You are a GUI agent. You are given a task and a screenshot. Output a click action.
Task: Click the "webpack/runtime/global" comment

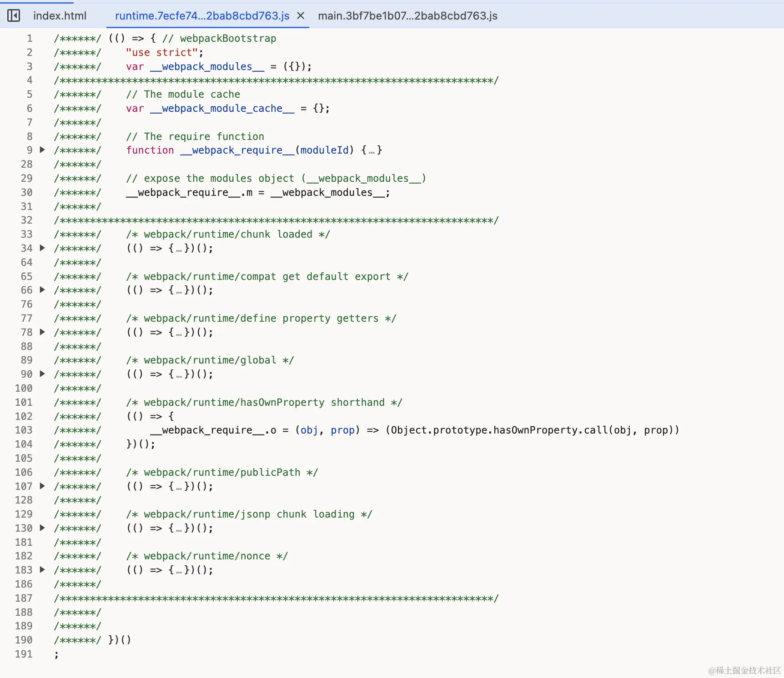click(x=210, y=360)
